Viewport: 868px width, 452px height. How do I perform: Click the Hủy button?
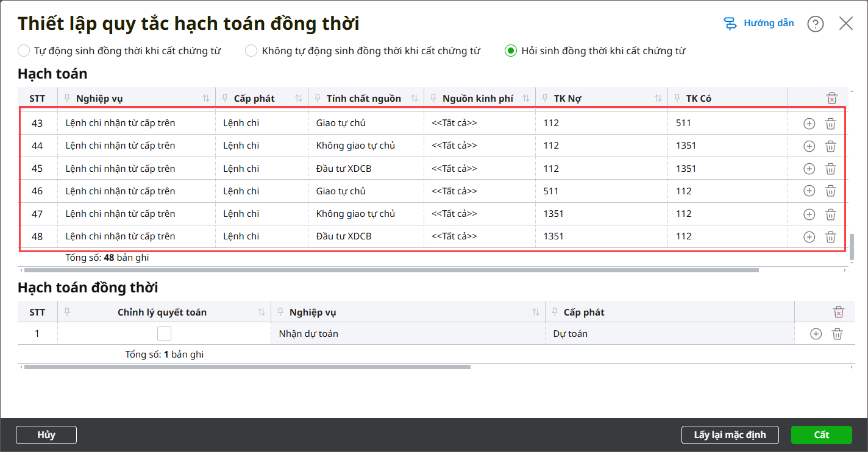(46, 435)
